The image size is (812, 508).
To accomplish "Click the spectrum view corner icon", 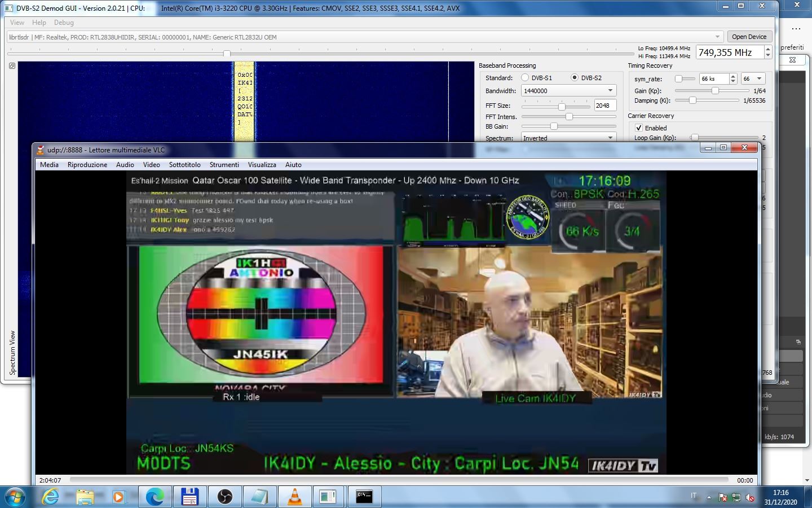I will click(x=12, y=66).
